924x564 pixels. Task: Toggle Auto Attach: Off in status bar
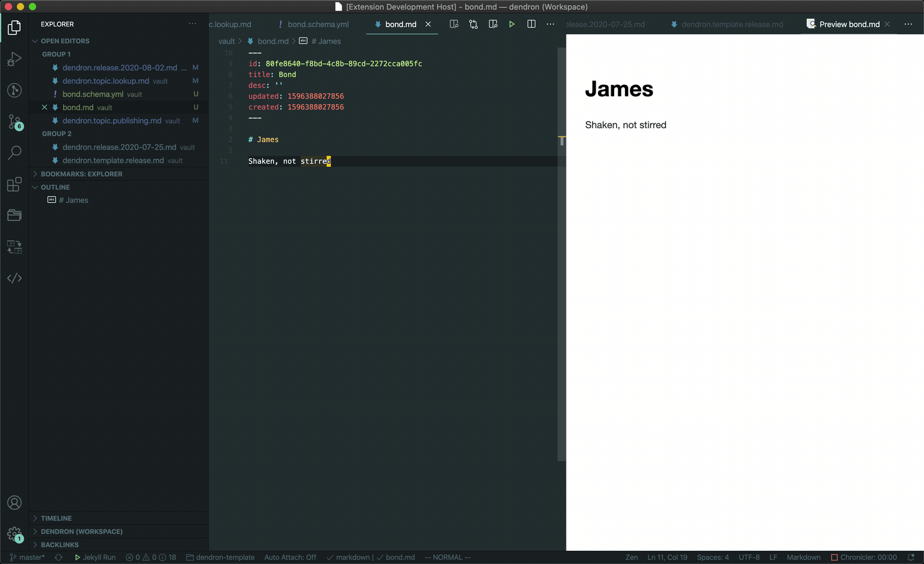coord(290,557)
